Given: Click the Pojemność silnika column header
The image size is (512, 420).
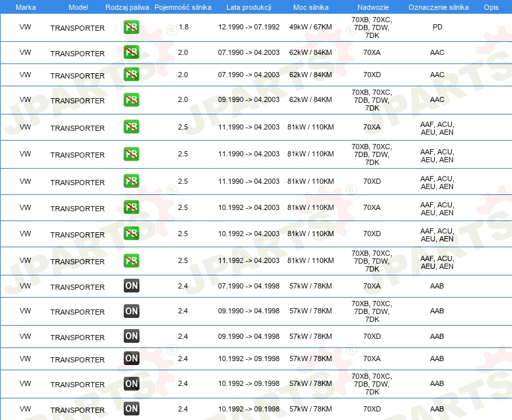Looking at the screenshot, I should tap(183, 7).
